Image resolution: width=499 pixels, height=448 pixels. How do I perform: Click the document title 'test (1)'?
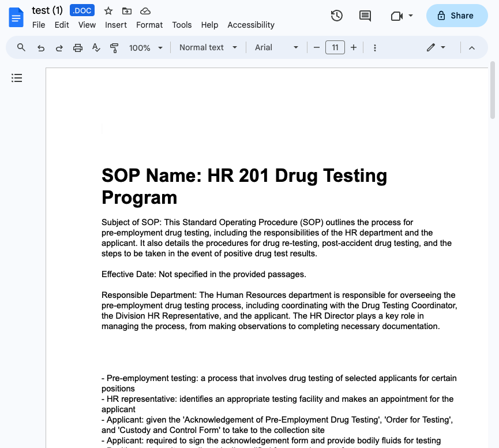coord(47,10)
